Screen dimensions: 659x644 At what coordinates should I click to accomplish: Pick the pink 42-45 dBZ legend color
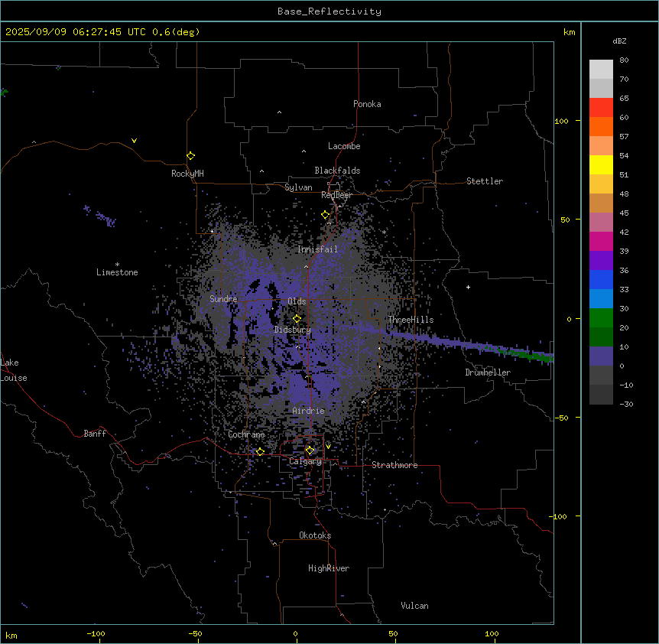(x=601, y=223)
